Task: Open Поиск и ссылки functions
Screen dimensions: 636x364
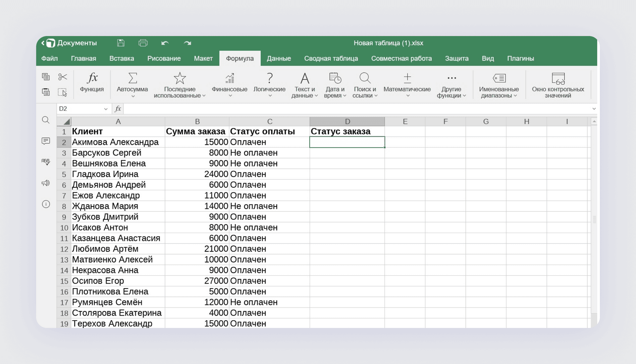Action: tap(365, 85)
